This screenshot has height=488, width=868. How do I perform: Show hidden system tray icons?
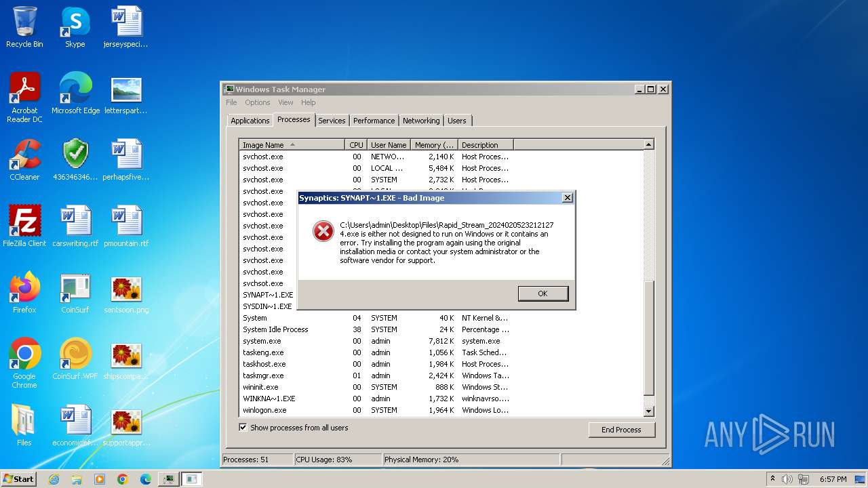772,479
